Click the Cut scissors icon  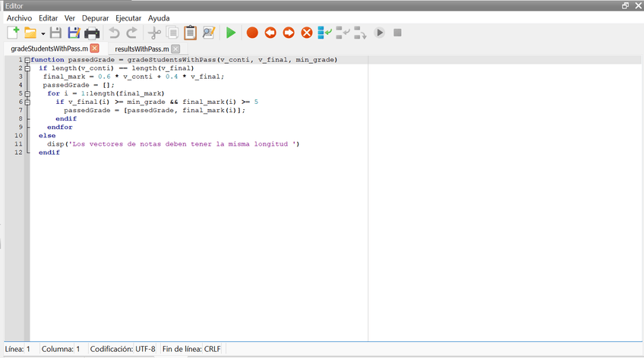coord(154,33)
